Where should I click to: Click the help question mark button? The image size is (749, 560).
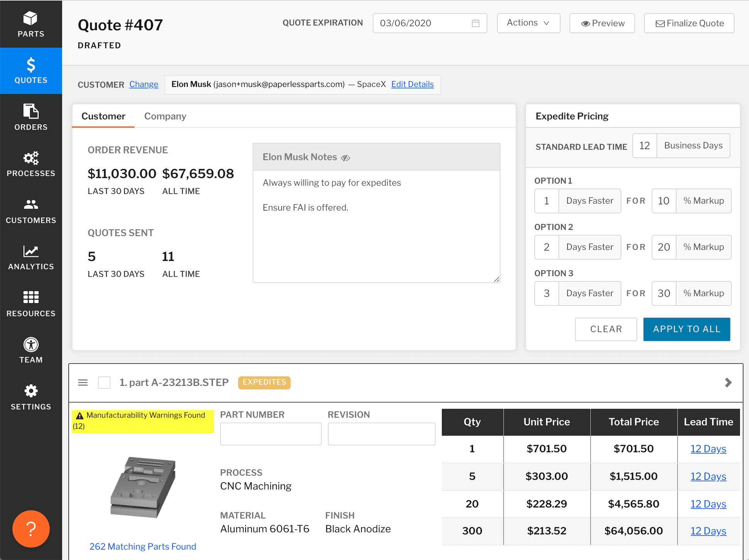pyautogui.click(x=31, y=529)
